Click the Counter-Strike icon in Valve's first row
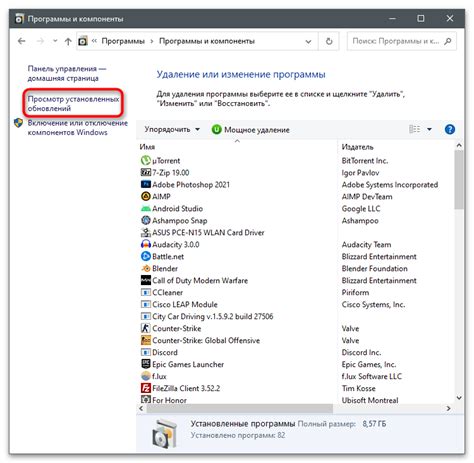This screenshot has width=474, height=463. [x=146, y=329]
